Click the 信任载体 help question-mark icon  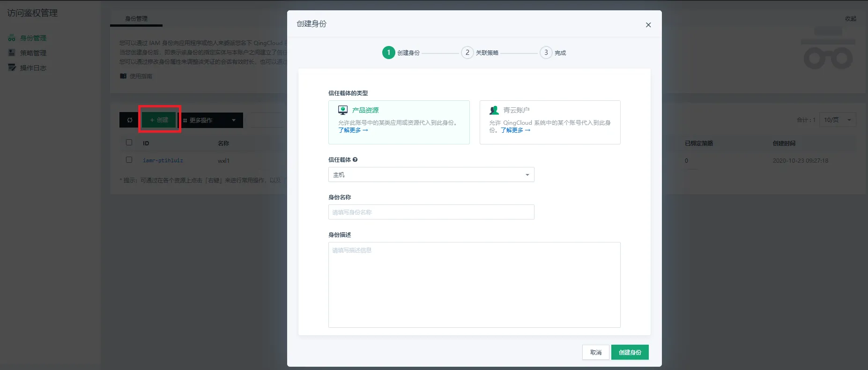pos(355,160)
